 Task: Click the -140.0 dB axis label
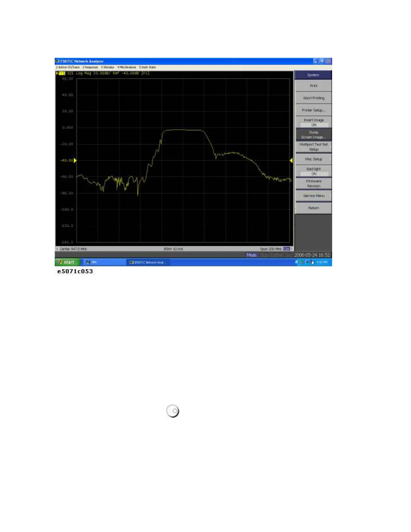point(67,242)
